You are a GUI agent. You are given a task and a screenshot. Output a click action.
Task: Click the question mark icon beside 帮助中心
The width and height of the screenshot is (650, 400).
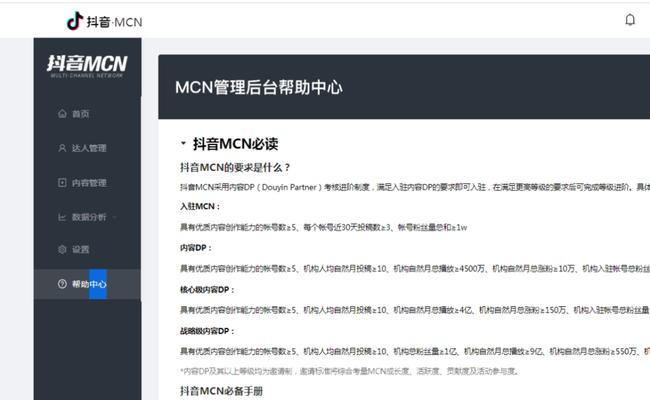coord(62,284)
